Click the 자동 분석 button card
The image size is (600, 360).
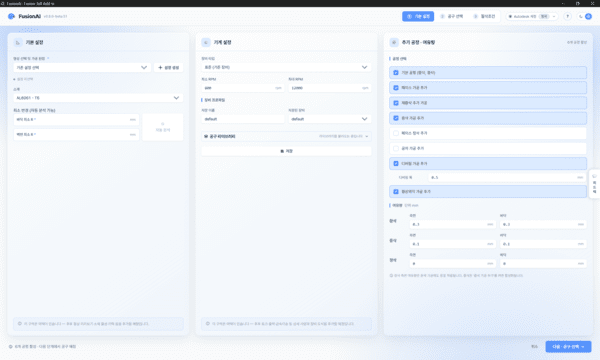click(x=163, y=127)
